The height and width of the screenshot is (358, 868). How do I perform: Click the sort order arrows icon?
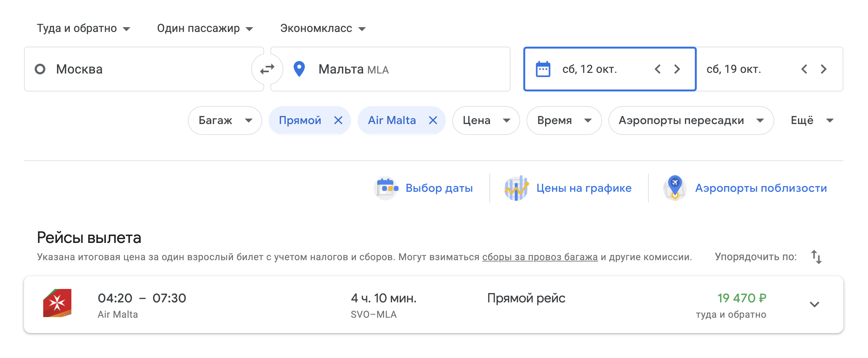tap(816, 257)
